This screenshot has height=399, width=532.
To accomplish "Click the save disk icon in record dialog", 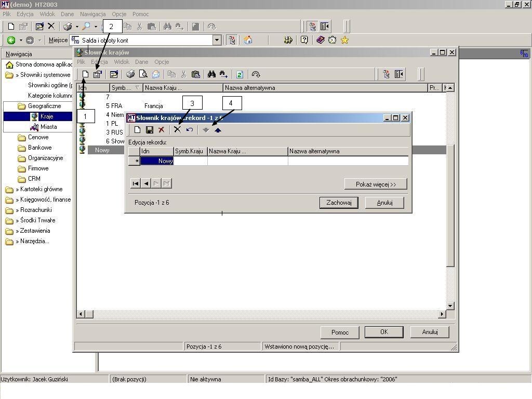I will tap(149, 129).
